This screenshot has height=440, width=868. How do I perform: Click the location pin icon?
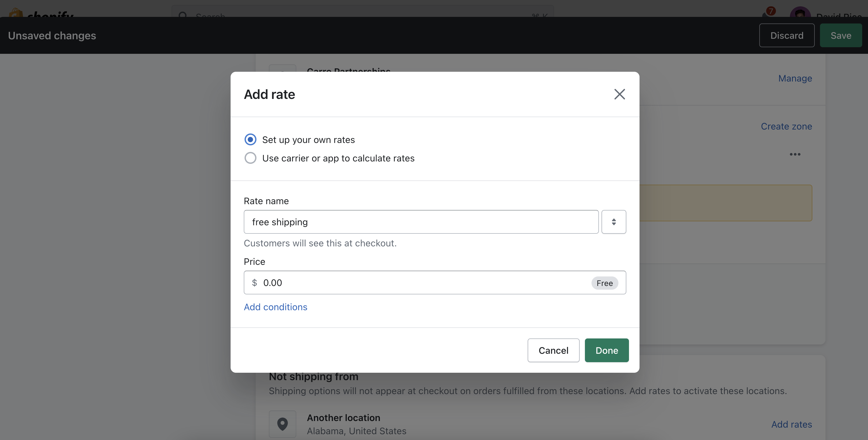(282, 424)
